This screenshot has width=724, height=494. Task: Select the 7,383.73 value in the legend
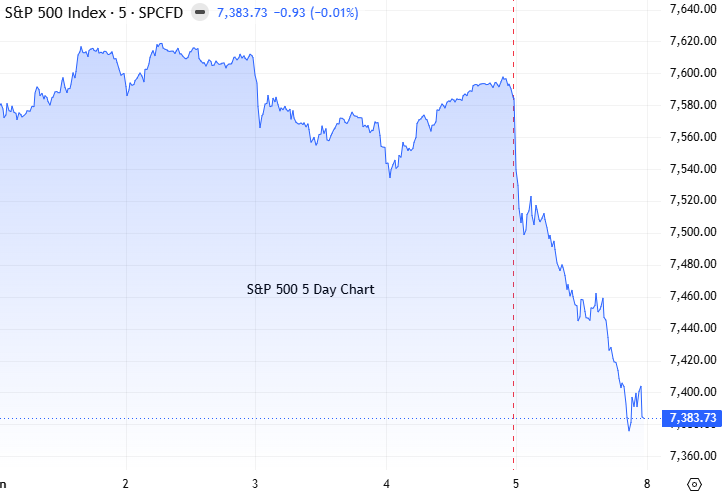[242, 12]
